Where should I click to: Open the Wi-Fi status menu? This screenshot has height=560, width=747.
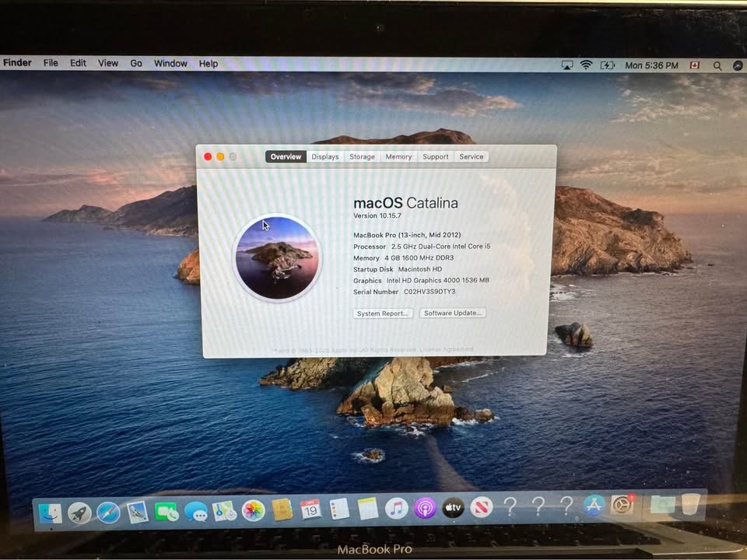pos(587,65)
